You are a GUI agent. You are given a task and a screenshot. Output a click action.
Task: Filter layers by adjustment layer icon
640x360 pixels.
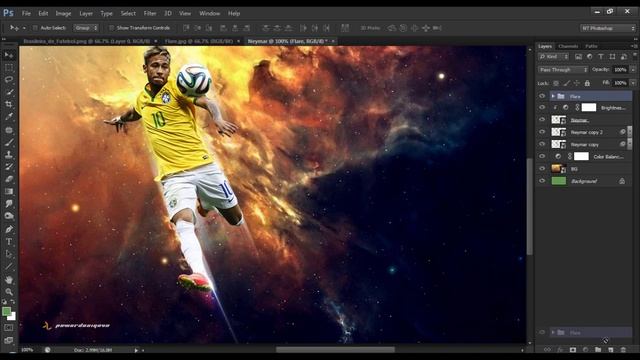click(589, 57)
